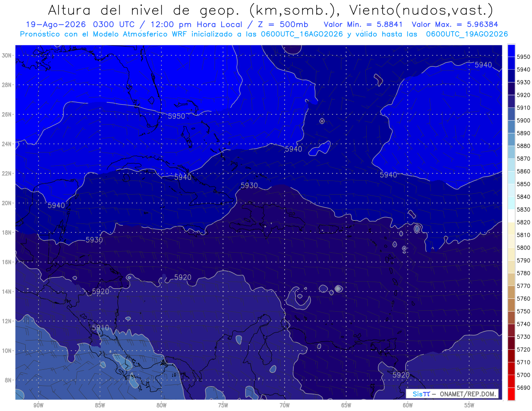Screen dimensions: 532x411
Task: Click the legend value 5950 on the colorbar
Action: (524, 57)
